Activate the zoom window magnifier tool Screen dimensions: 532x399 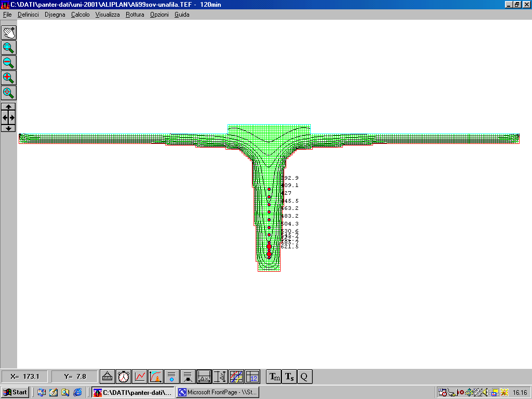pos(9,48)
